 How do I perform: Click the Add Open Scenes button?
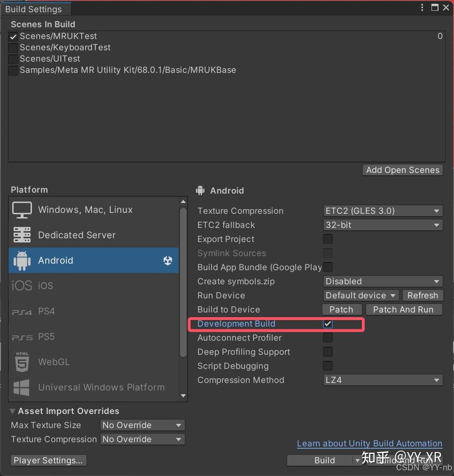[402, 170]
